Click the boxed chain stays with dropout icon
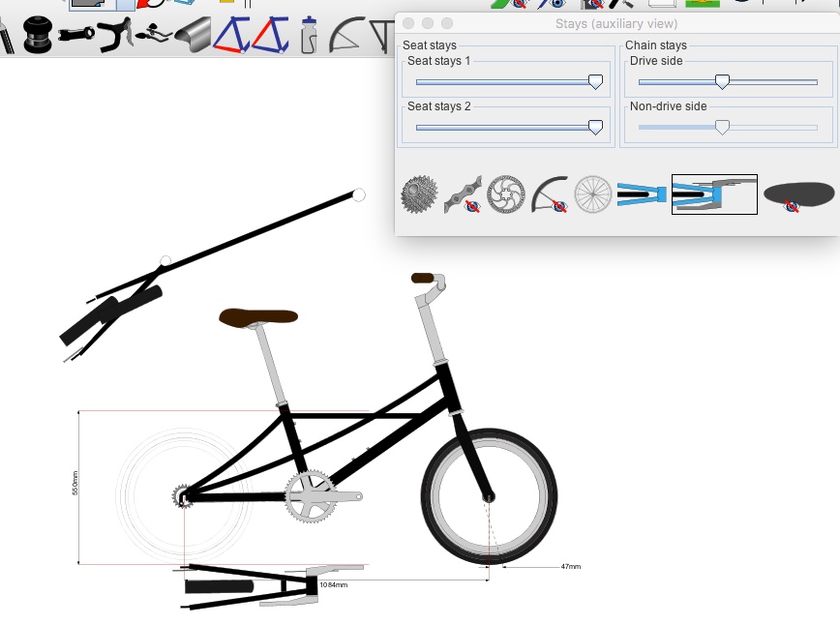840x625 pixels. click(x=714, y=193)
